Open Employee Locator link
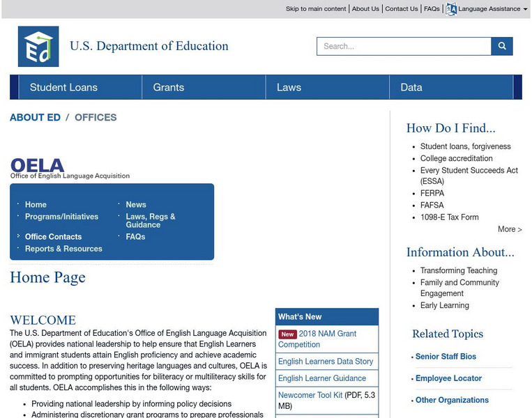532x418 pixels. pos(448,378)
